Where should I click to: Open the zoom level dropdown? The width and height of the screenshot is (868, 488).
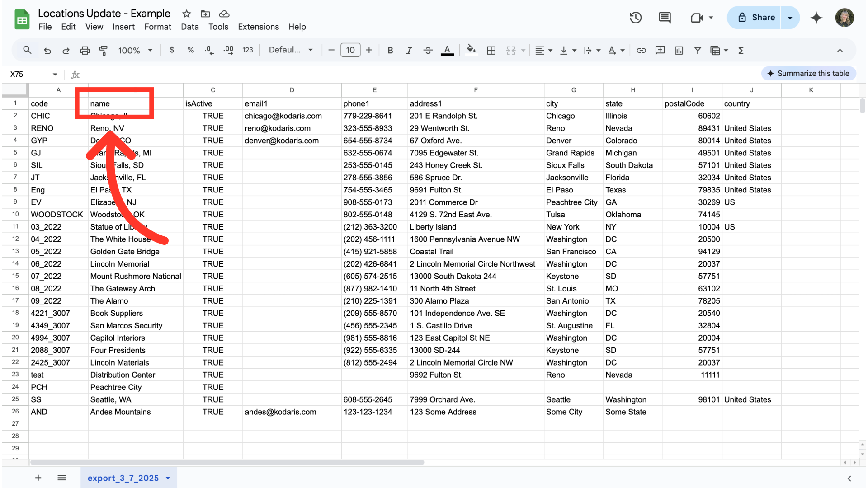(135, 51)
